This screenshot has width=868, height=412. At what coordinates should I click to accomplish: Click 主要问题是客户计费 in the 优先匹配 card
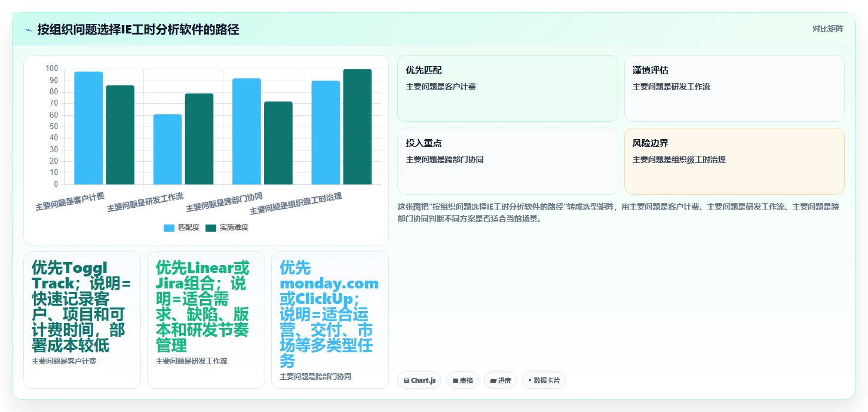(441, 87)
